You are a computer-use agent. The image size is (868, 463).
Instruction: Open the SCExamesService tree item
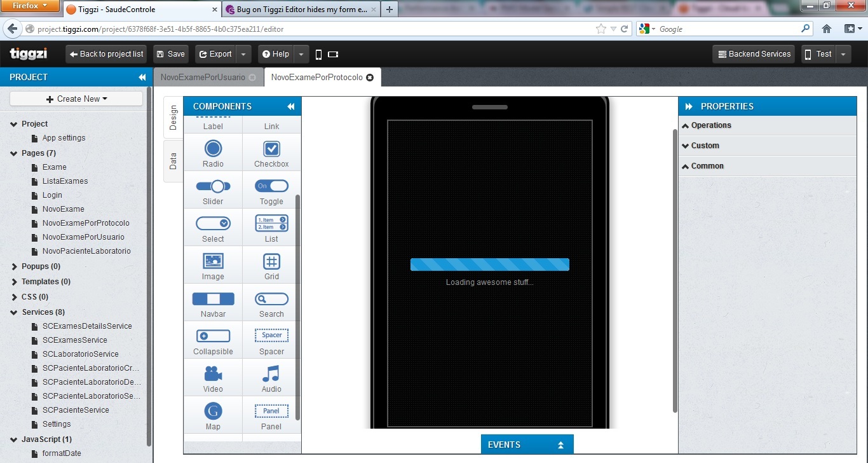point(74,340)
